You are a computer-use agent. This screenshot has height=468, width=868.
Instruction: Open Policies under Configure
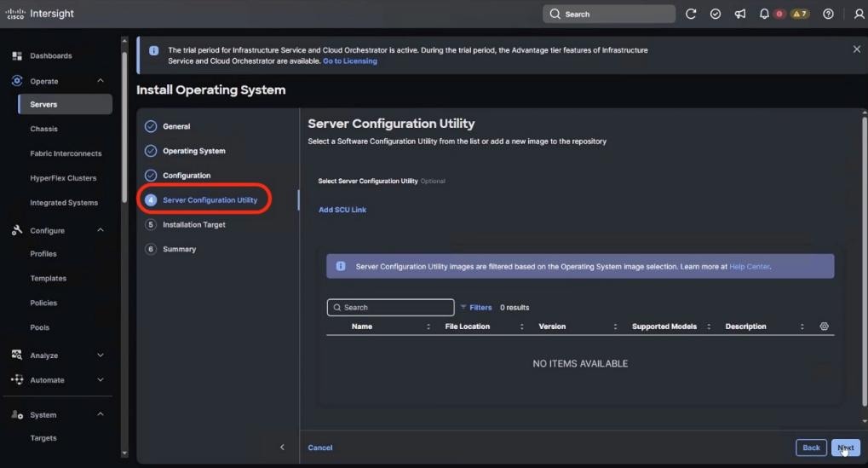[43, 303]
